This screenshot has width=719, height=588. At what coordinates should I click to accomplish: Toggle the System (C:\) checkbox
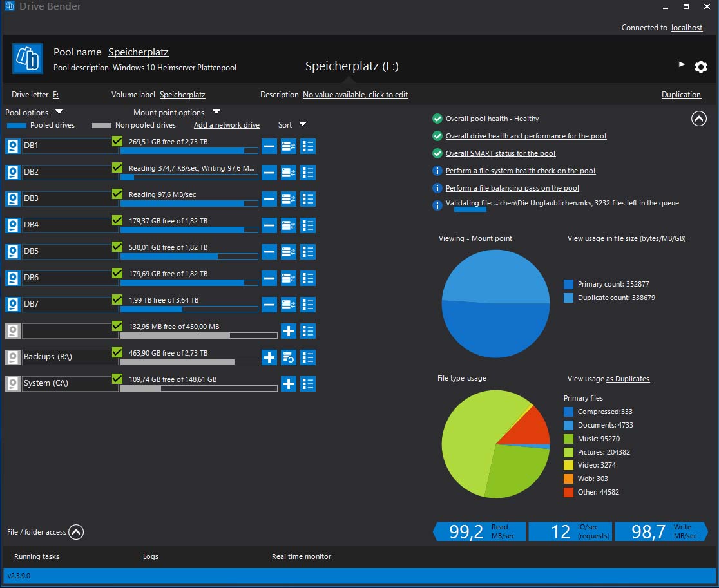(117, 379)
